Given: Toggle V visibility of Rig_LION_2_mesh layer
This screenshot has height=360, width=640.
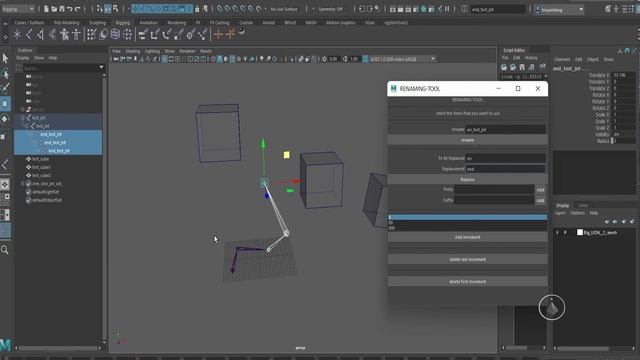Looking at the screenshot, I should pyautogui.click(x=557, y=233).
